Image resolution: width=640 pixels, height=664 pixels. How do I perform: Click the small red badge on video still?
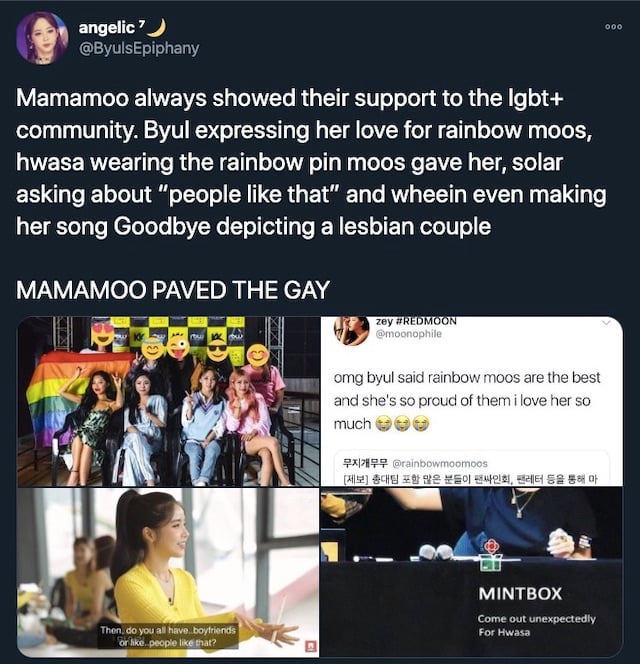point(311,646)
